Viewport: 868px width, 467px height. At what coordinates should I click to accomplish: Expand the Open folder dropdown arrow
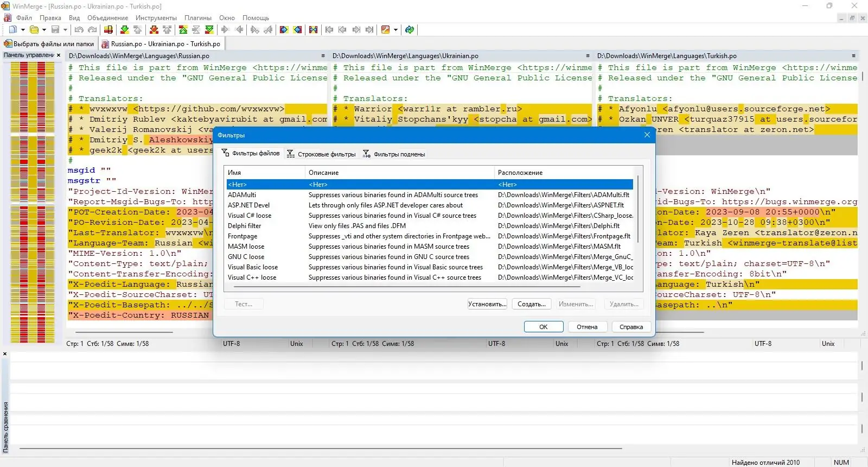(44, 30)
